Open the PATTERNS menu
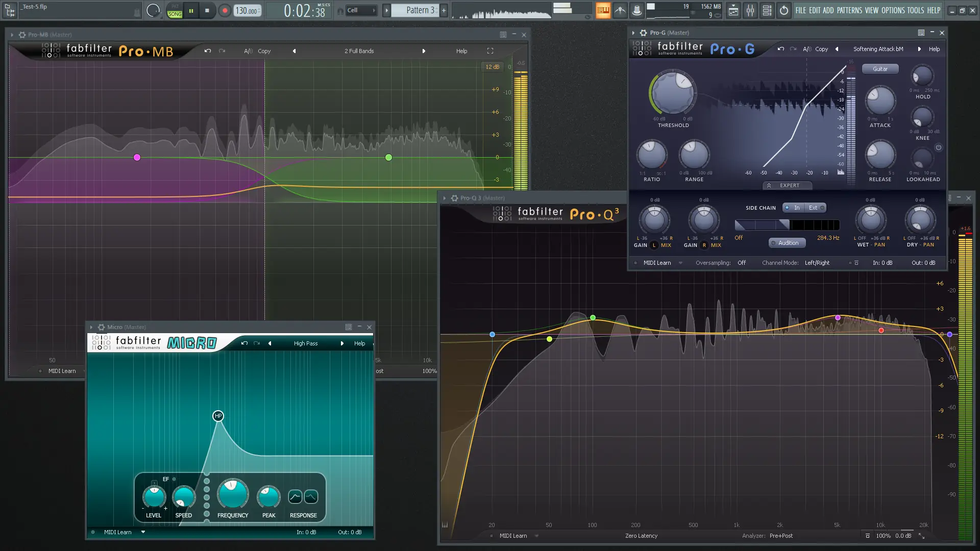The image size is (980, 551). coord(849,10)
